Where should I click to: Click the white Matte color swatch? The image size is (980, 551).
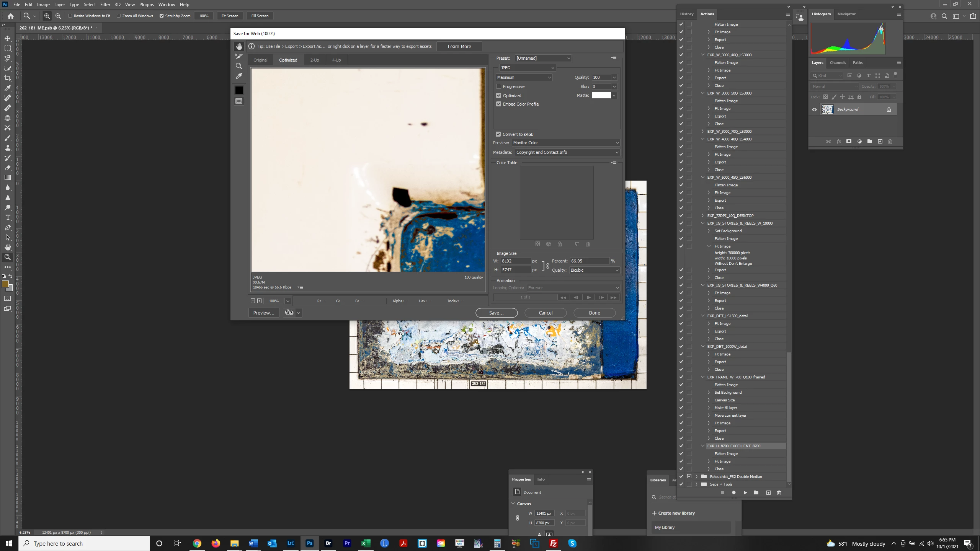[x=601, y=96]
